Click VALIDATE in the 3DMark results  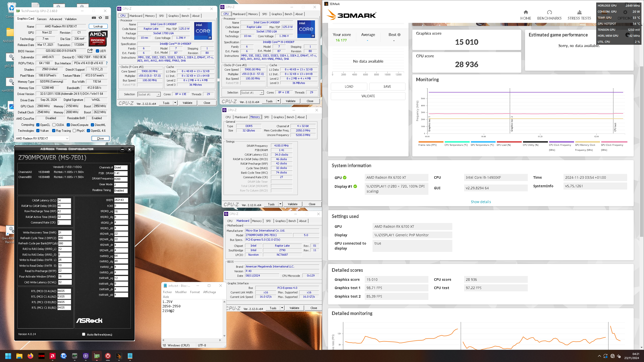point(368,96)
